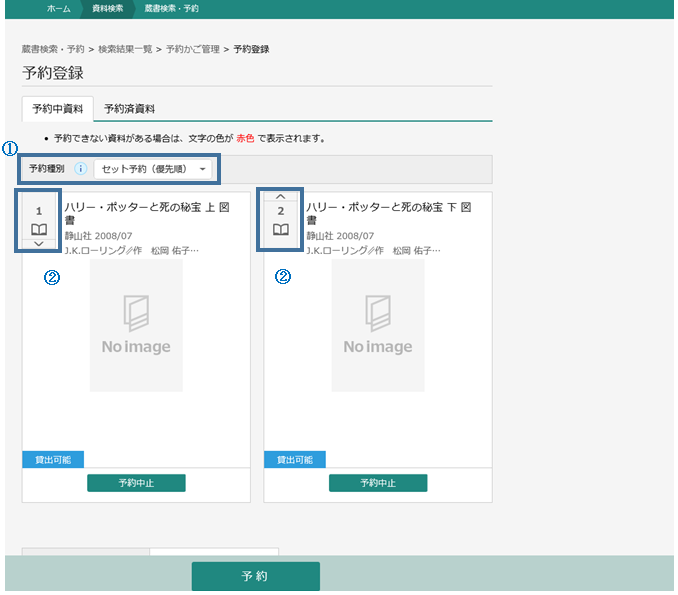Screen dimensions: 678x595
Task: Switch to the 予約中資料 tab
Action: click(x=58, y=109)
